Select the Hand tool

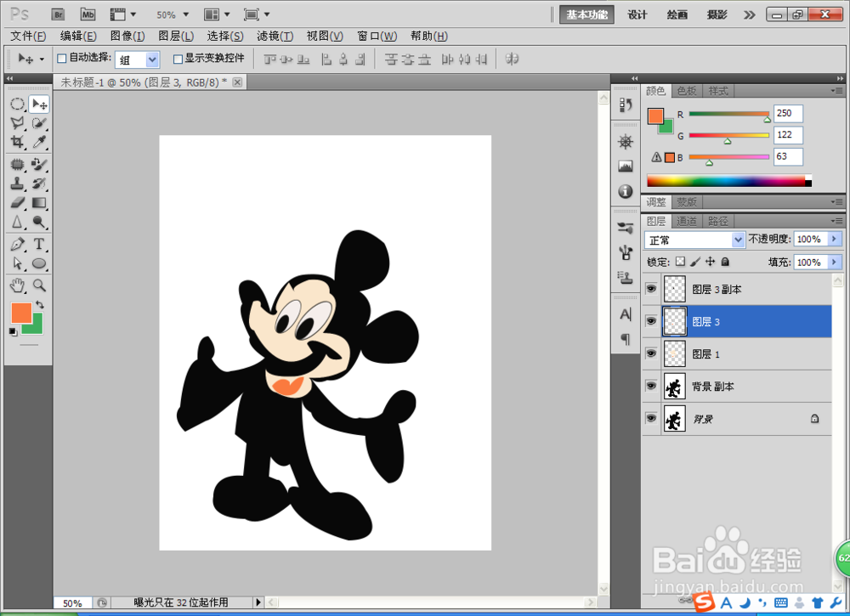pyautogui.click(x=17, y=285)
